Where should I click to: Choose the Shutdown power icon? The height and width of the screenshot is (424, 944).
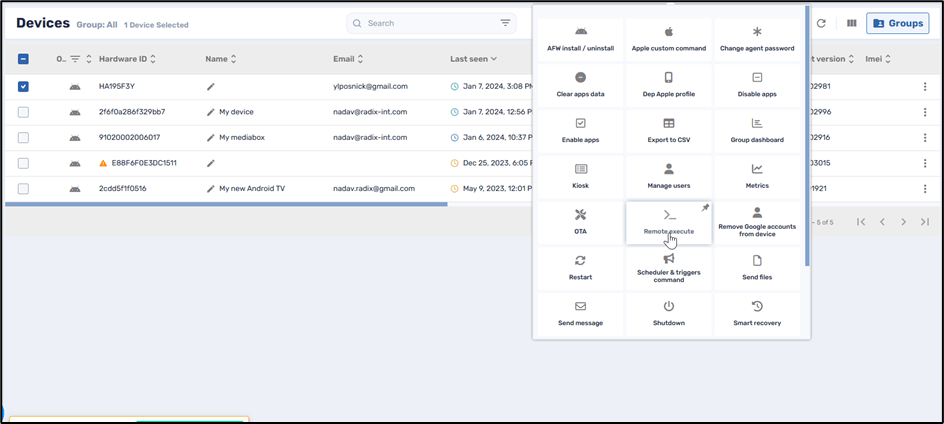click(x=669, y=306)
